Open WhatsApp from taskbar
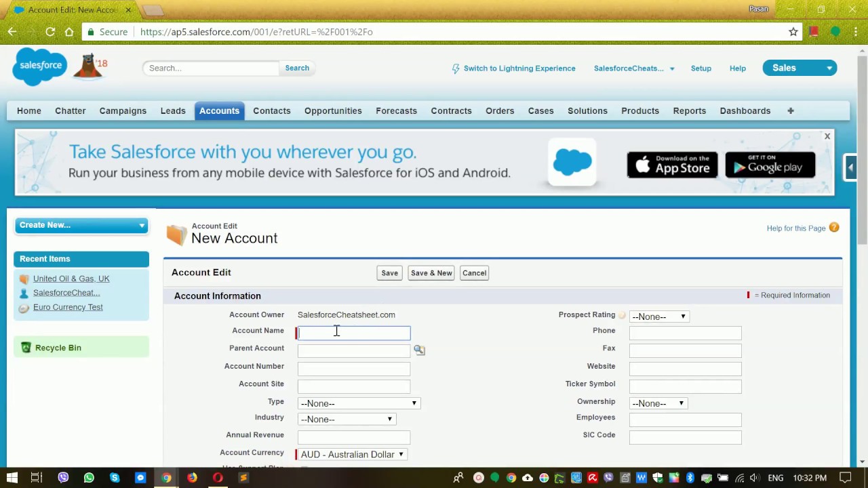868x488 pixels. coord(89,478)
